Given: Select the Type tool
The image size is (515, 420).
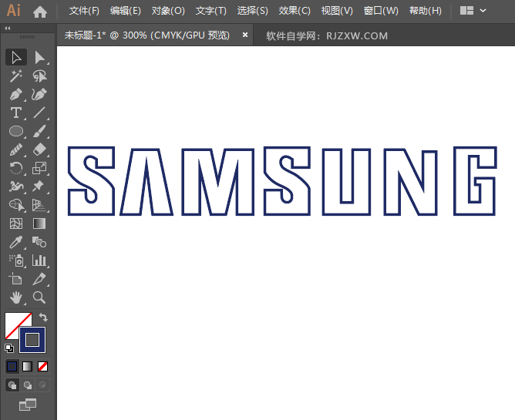Looking at the screenshot, I should tap(16, 113).
